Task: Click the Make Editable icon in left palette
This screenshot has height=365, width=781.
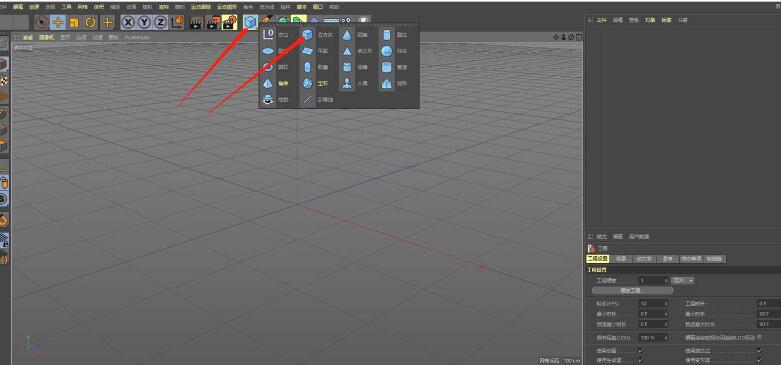Action: click(4, 44)
